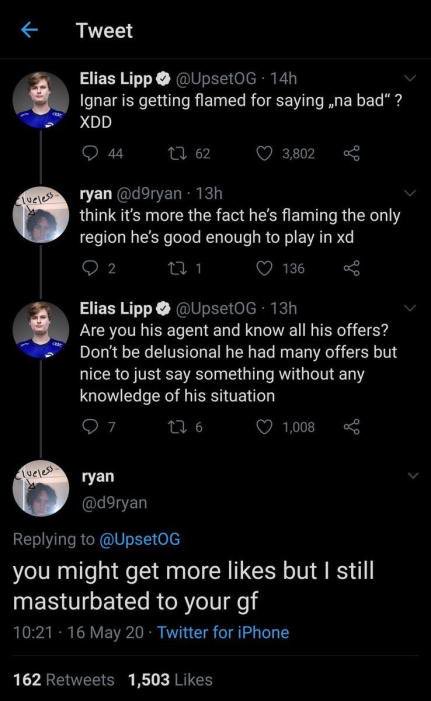Open the @UpsetOG replying-to link

point(139,539)
